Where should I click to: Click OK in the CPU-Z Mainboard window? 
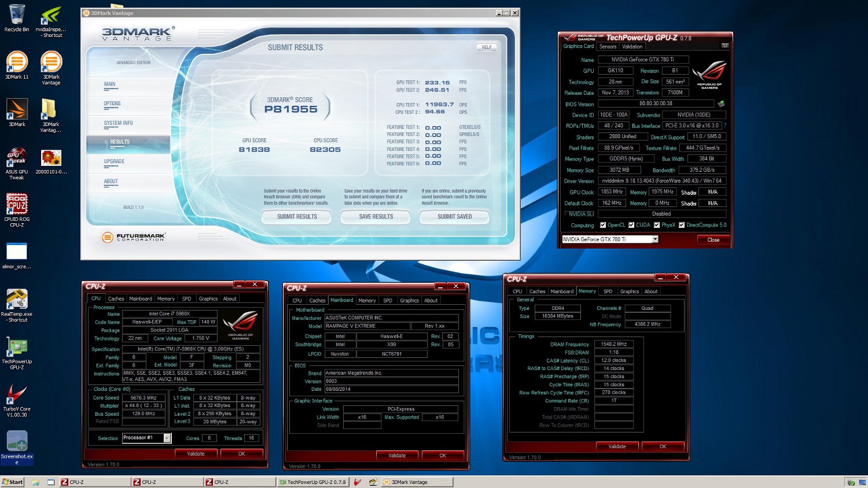point(443,456)
